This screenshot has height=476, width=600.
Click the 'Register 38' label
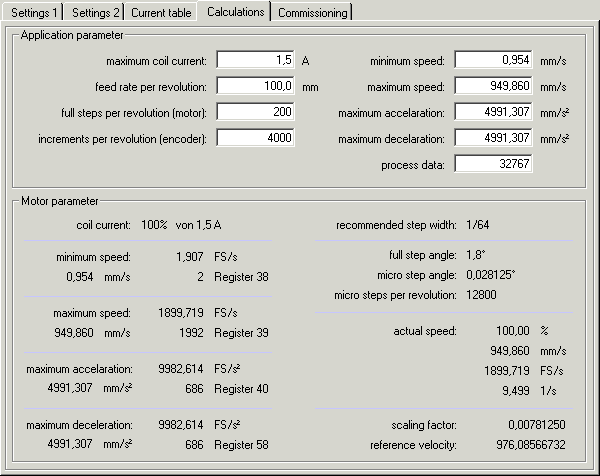[x=241, y=277]
